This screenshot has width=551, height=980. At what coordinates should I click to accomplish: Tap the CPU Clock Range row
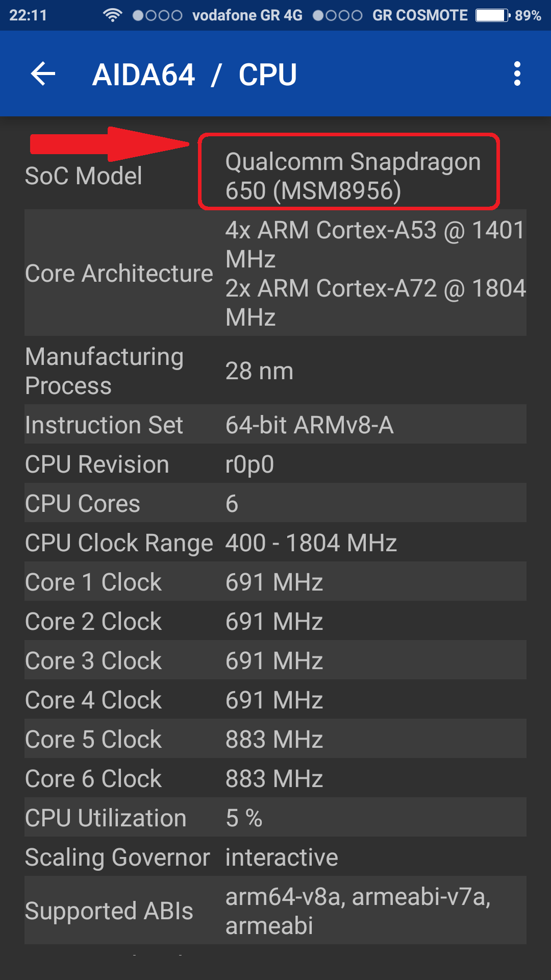275,543
